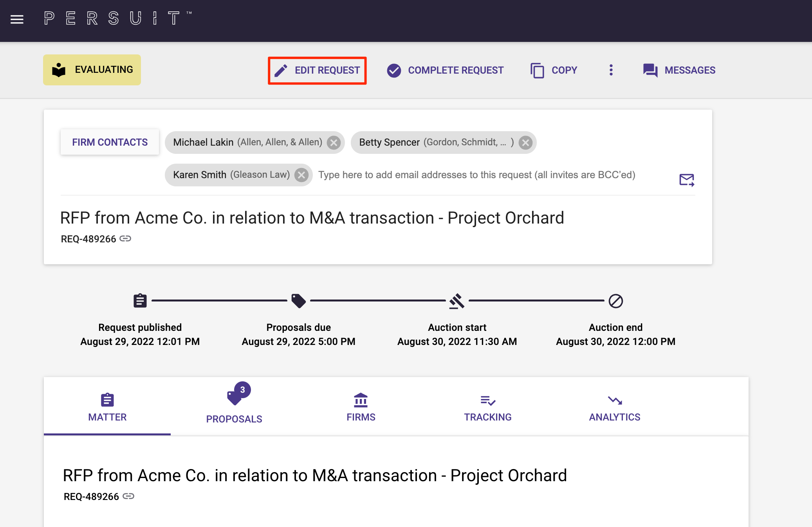Click the duplicate-pages icon in Copy
Viewport: 812px width, 527px height.
[x=537, y=70]
